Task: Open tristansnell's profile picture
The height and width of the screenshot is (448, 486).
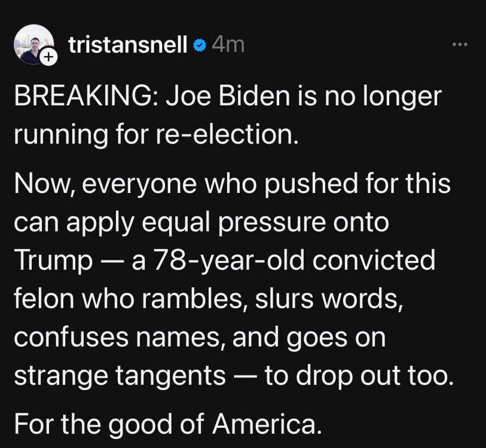Action: (33, 42)
